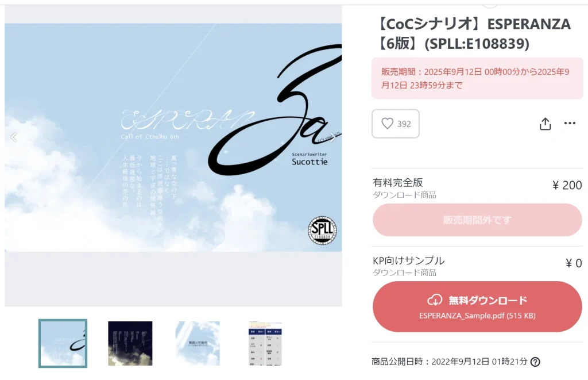This screenshot has height=380, width=588.
Task: Click the 無料ダウンロード button
Action: [x=477, y=306]
